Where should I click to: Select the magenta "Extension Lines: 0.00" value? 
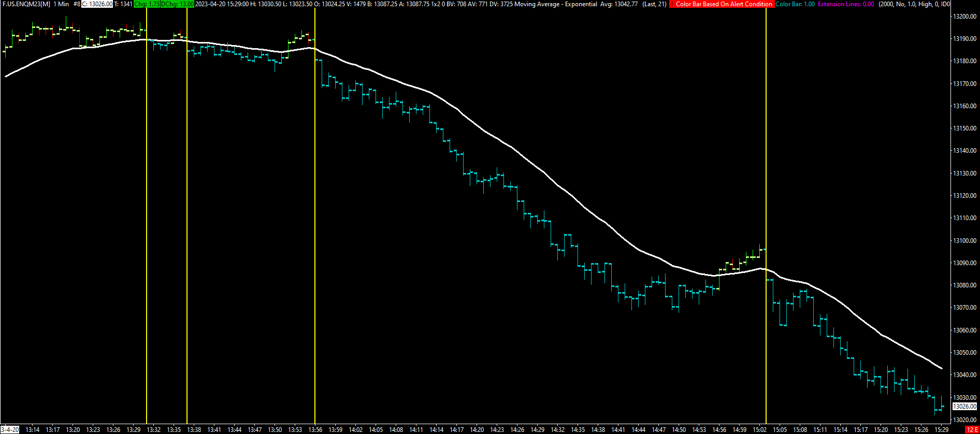[x=846, y=4]
